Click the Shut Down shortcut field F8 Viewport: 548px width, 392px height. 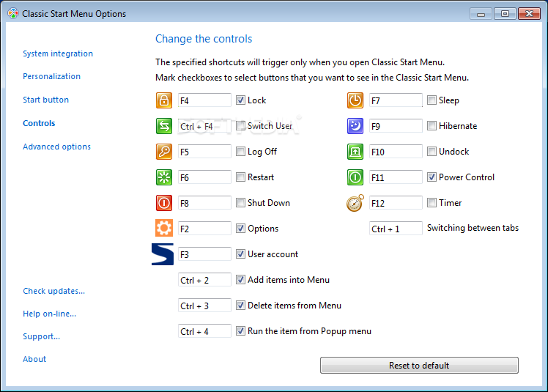[x=204, y=203]
